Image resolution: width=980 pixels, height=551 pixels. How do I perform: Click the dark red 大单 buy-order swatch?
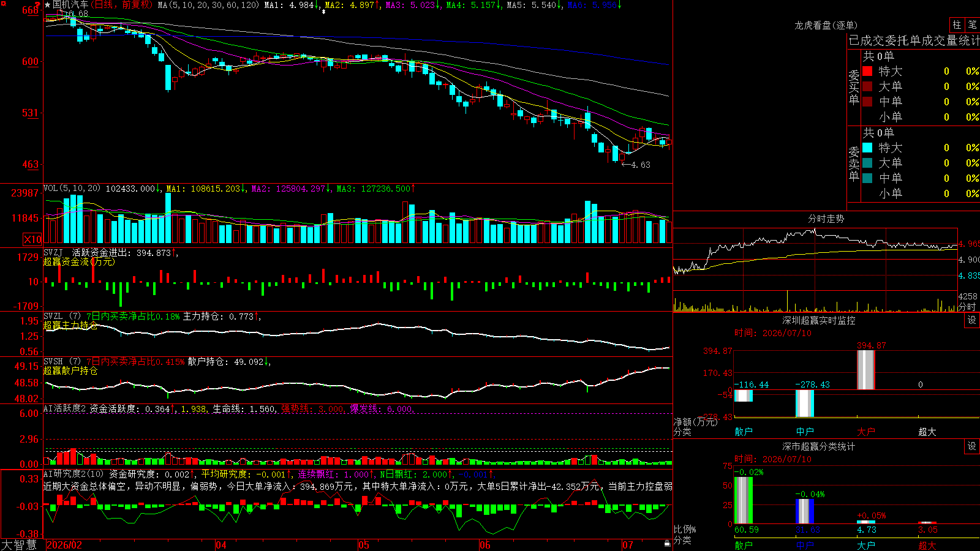coord(867,86)
